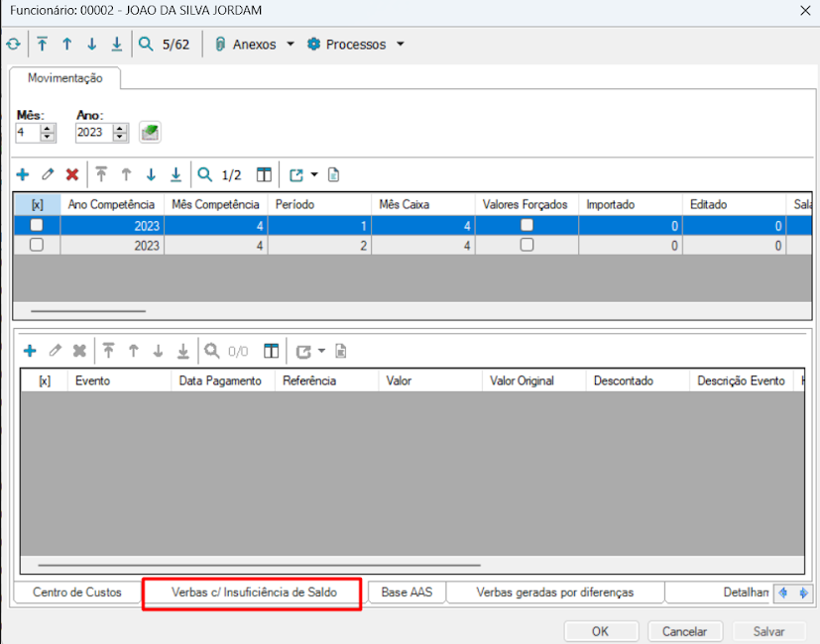
Task: Switch to Centro de Custos tab
Action: point(77,592)
